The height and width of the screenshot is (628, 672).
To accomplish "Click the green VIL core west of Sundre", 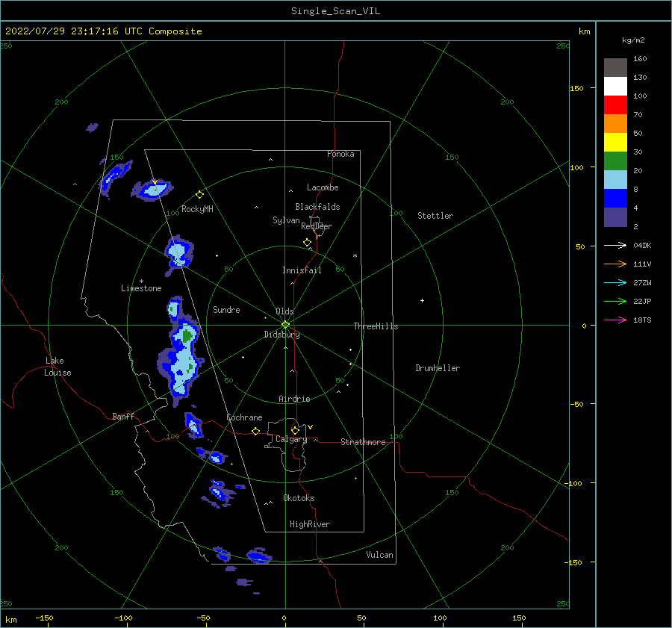I will (x=187, y=335).
